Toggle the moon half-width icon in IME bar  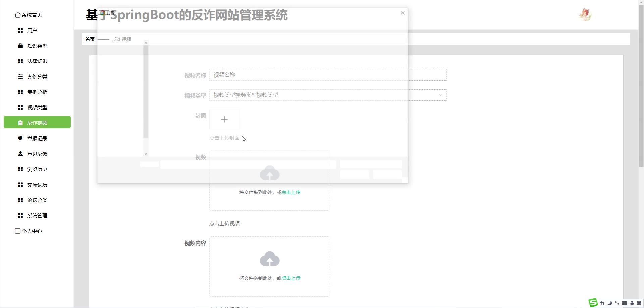(x=610, y=303)
